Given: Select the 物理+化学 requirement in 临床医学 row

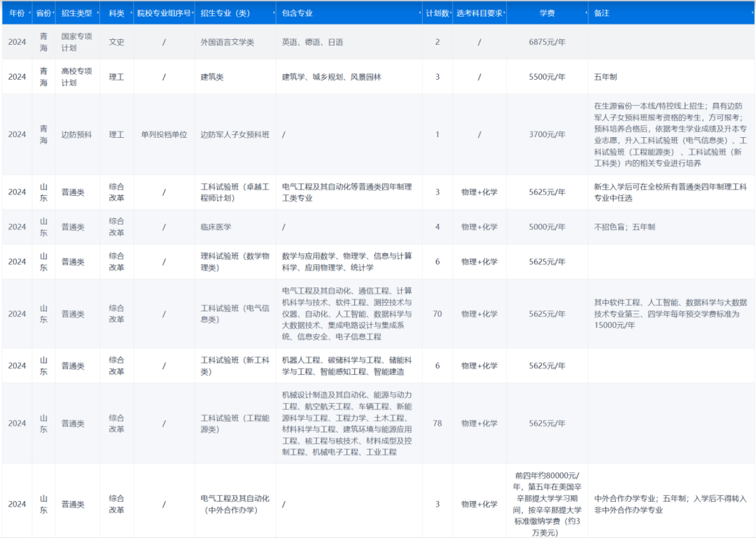Looking at the screenshot, I should (x=480, y=227).
